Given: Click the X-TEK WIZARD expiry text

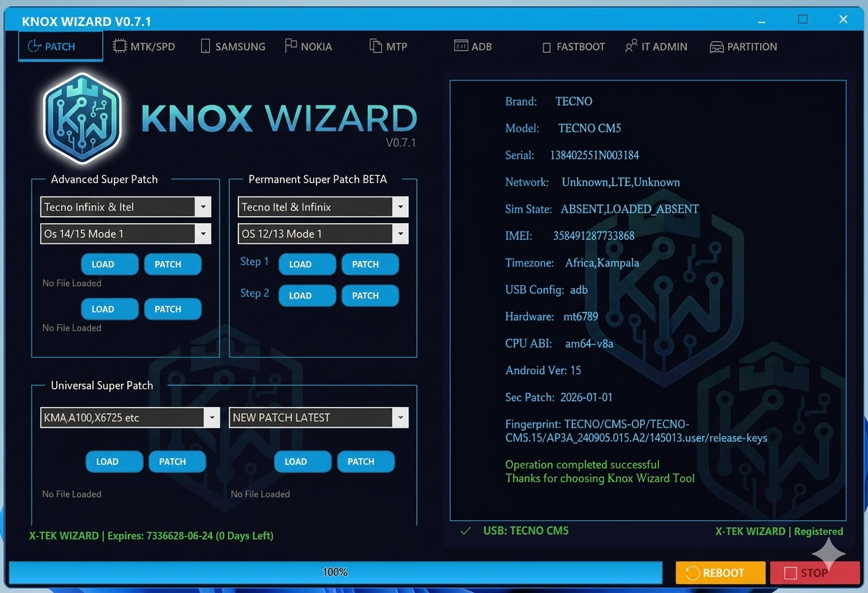Looking at the screenshot, I should [x=151, y=536].
